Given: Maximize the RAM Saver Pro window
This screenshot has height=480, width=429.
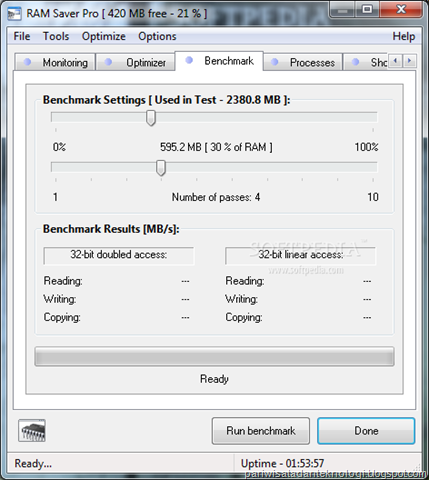Looking at the screenshot, I should 367,10.
